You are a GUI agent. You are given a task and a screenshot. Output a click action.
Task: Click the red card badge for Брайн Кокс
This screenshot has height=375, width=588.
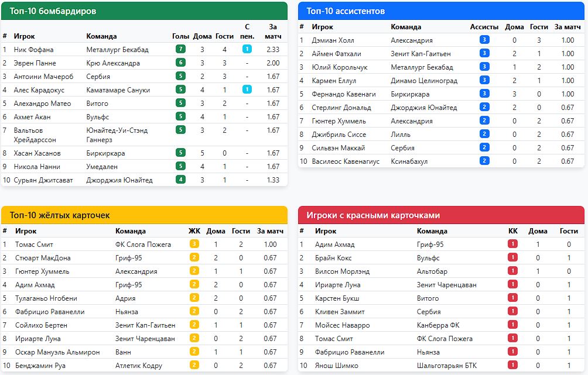(512, 257)
